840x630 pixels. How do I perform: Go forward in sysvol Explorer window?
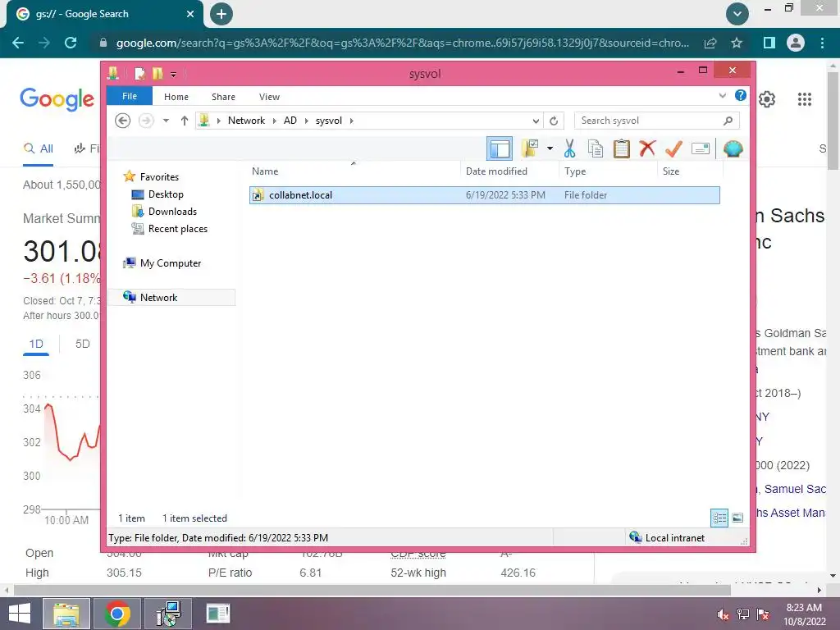click(146, 121)
